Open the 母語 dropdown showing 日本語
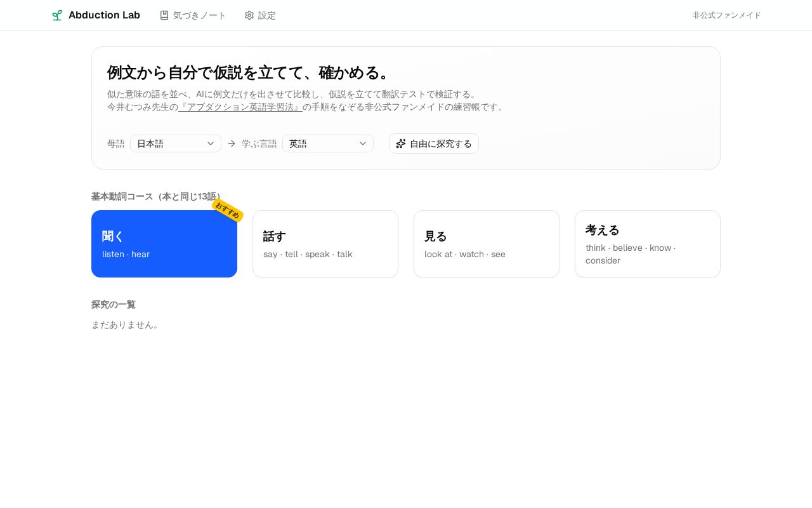 (x=176, y=144)
